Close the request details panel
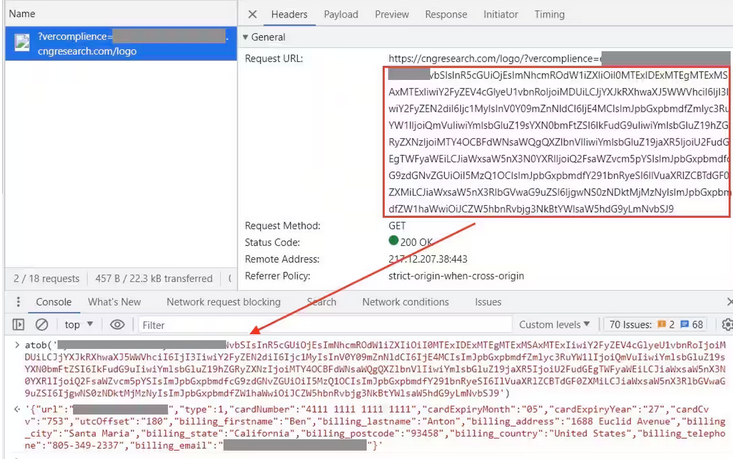The image size is (733, 459). pos(252,15)
